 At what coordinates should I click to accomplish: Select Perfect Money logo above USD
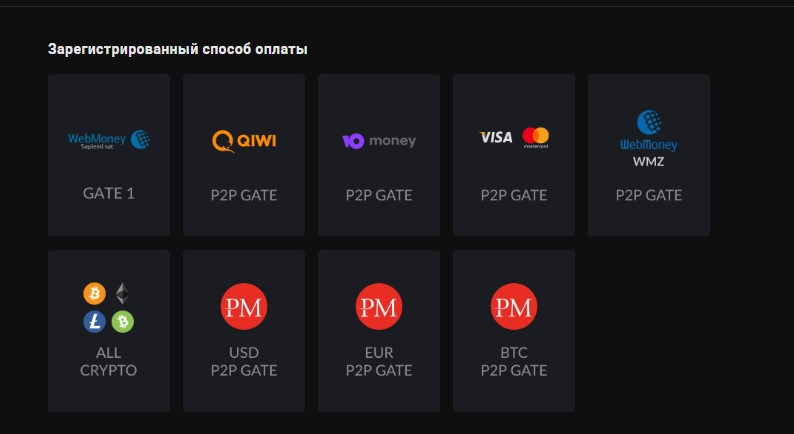pyautogui.click(x=244, y=308)
